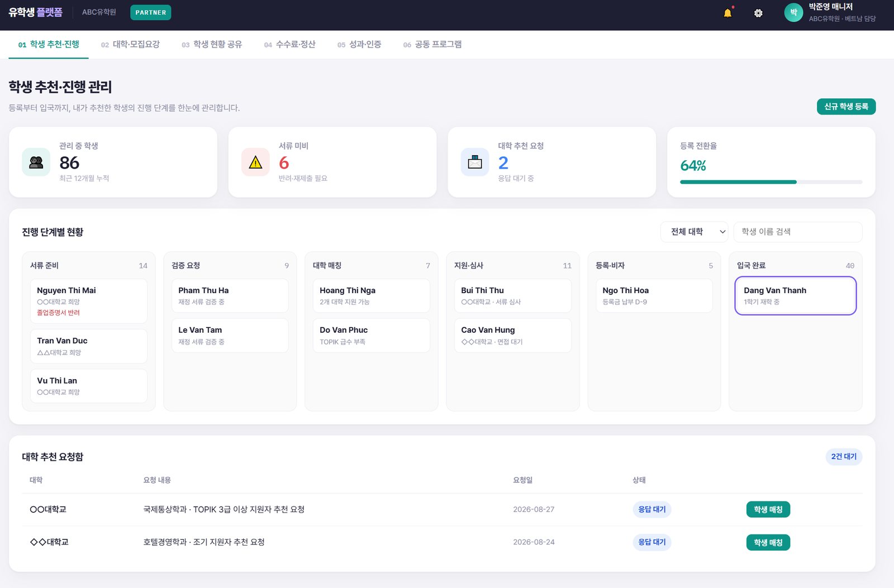Open the 학생 현황 공유 tab

(x=212, y=45)
